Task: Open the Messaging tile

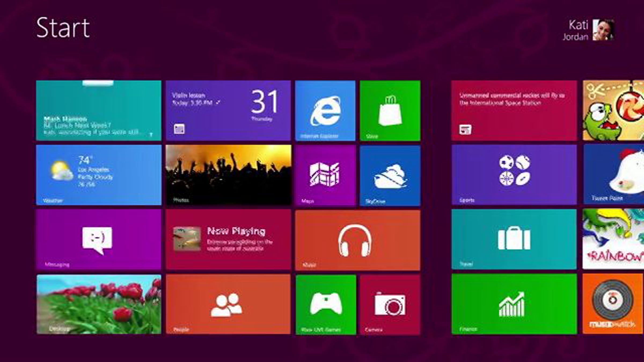Action: click(98, 239)
